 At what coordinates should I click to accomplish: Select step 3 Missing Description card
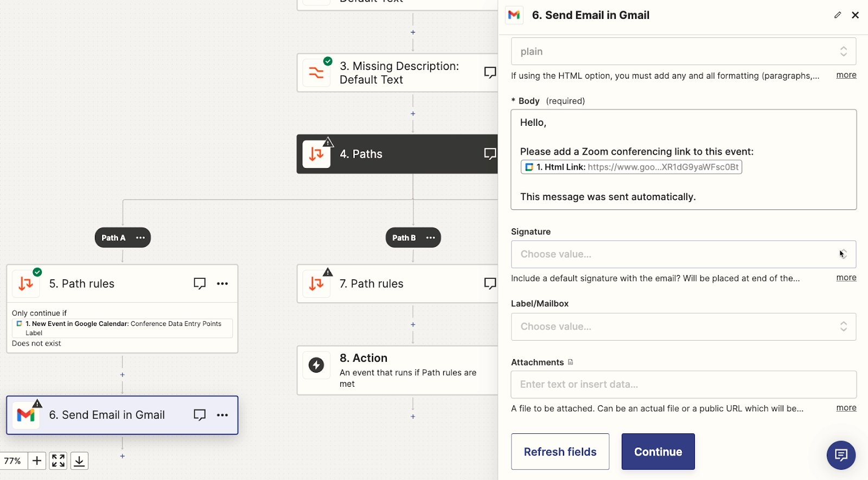point(397,73)
